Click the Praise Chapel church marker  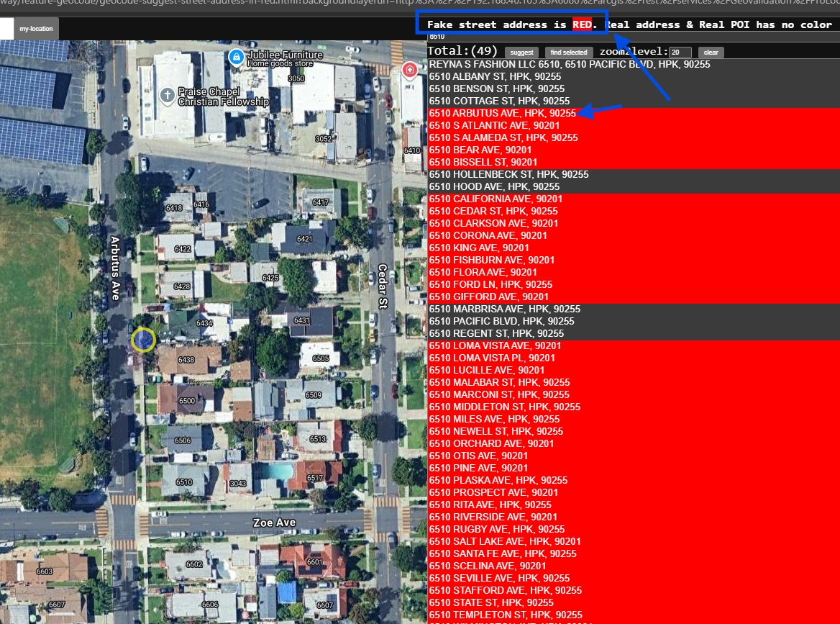point(167,94)
